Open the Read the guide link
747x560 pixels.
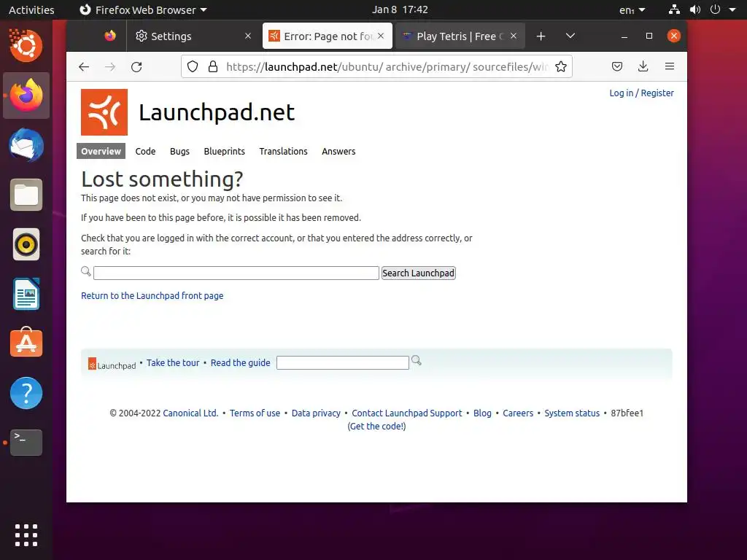(241, 363)
